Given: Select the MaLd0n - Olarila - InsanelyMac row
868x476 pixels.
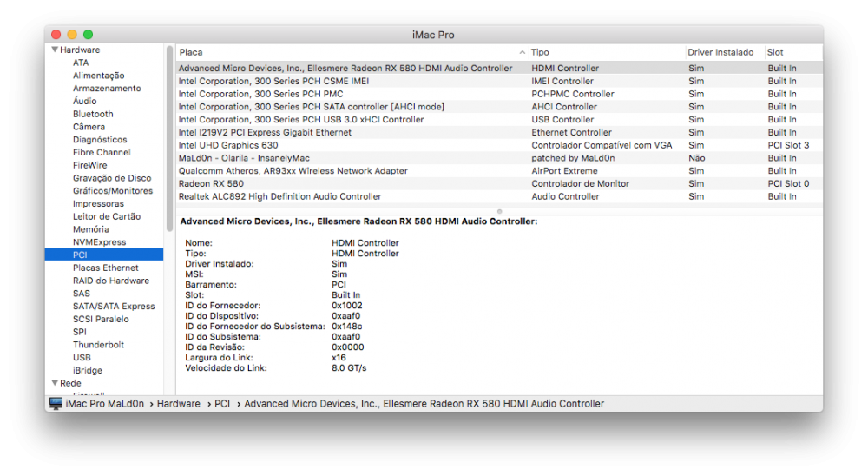Looking at the screenshot, I should point(499,158).
